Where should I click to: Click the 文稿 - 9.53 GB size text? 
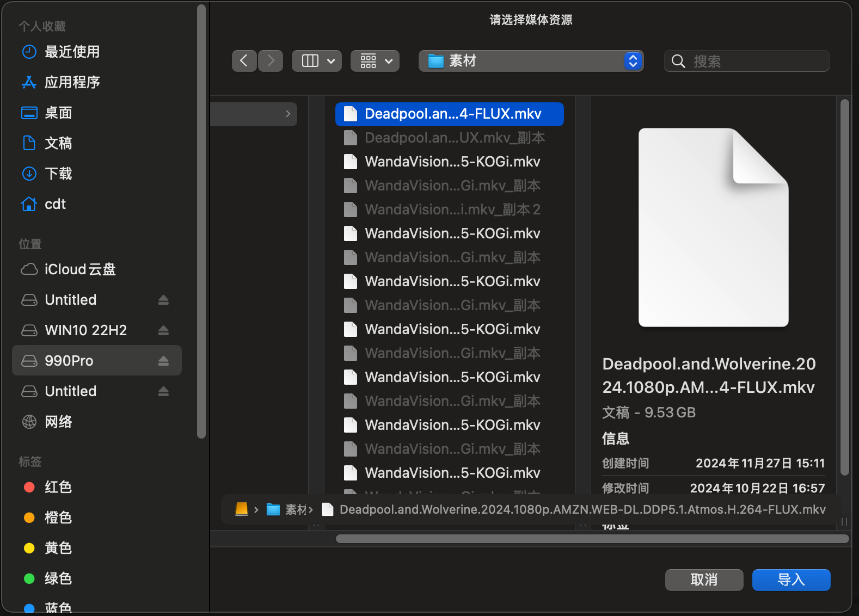coord(649,412)
